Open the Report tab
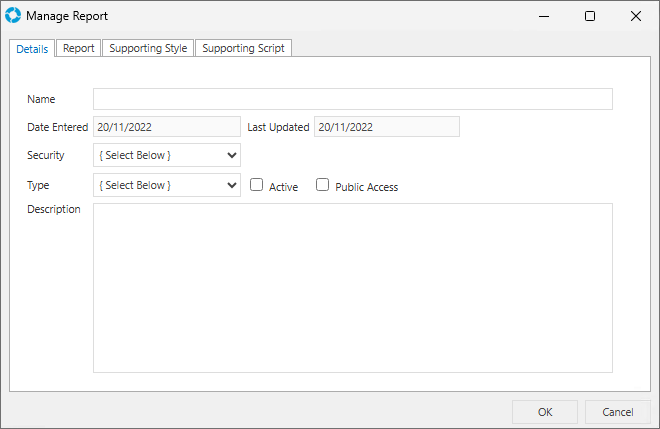 [79, 48]
